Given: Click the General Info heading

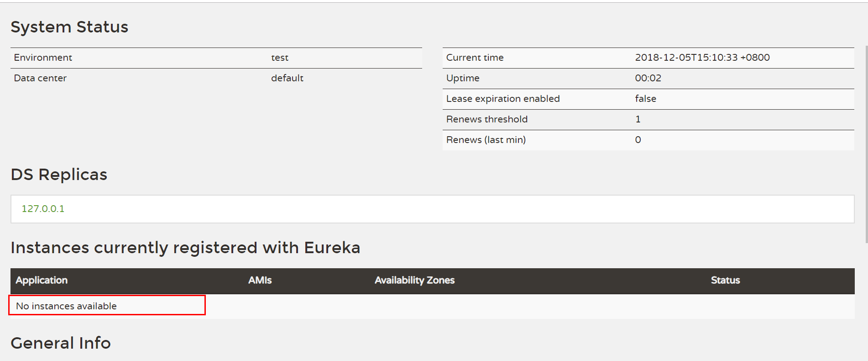Looking at the screenshot, I should (x=61, y=343).
